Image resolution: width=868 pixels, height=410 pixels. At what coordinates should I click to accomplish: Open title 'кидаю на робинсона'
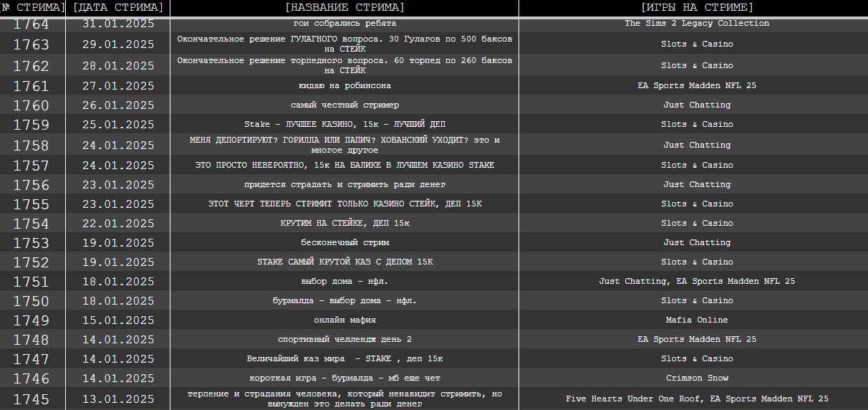pyautogui.click(x=344, y=86)
